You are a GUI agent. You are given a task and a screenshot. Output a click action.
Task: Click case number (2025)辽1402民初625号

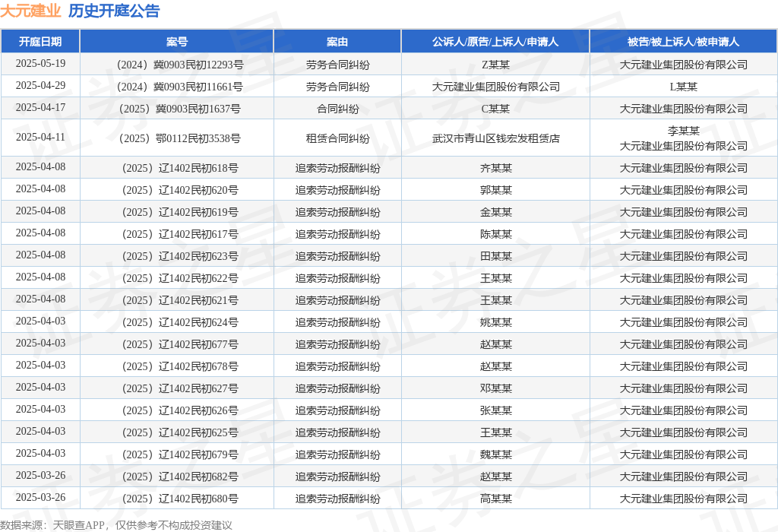point(180,432)
